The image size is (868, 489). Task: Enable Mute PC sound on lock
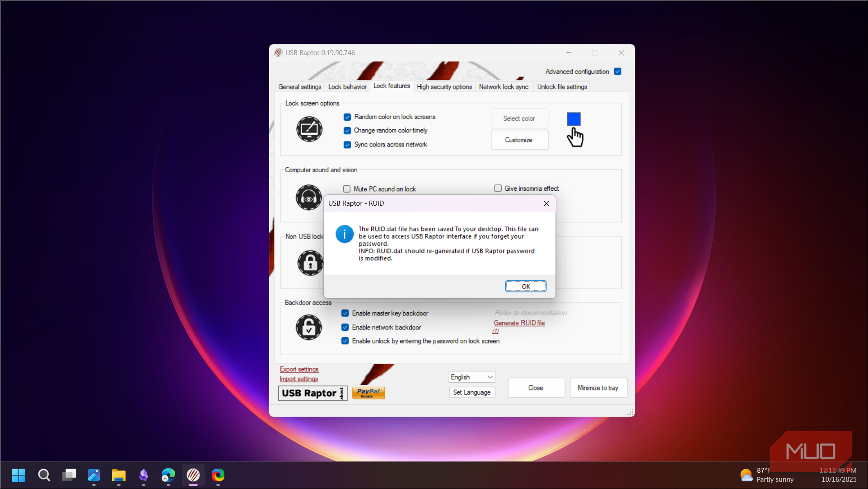pos(347,189)
